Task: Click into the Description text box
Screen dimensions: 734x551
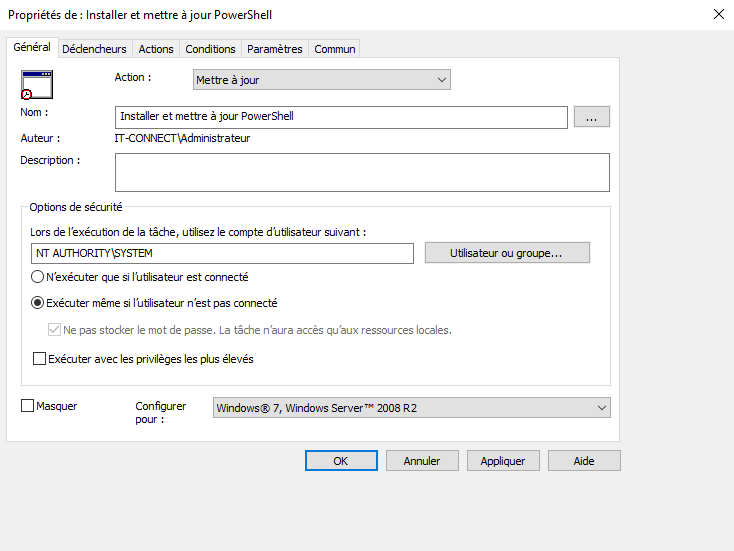Action: 362,172
